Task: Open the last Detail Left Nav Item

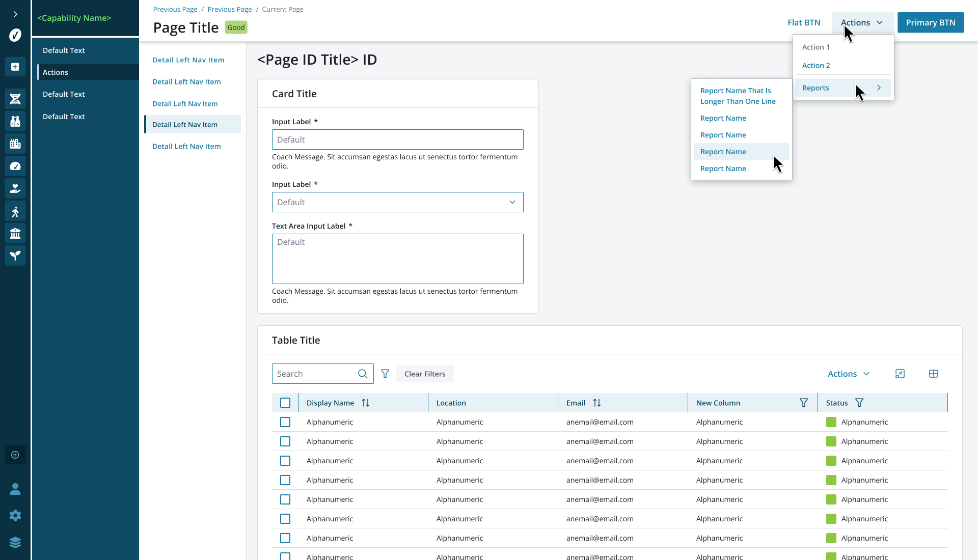Action: (186, 146)
